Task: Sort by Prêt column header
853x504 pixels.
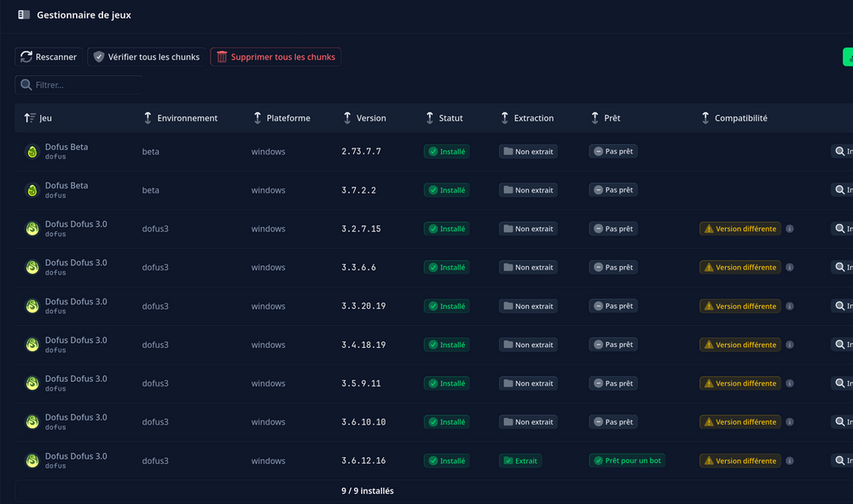Action: 606,118
